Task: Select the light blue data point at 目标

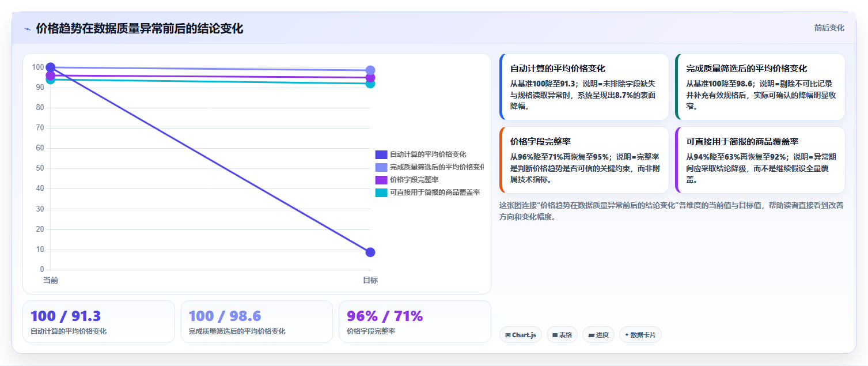Action: coord(370,70)
